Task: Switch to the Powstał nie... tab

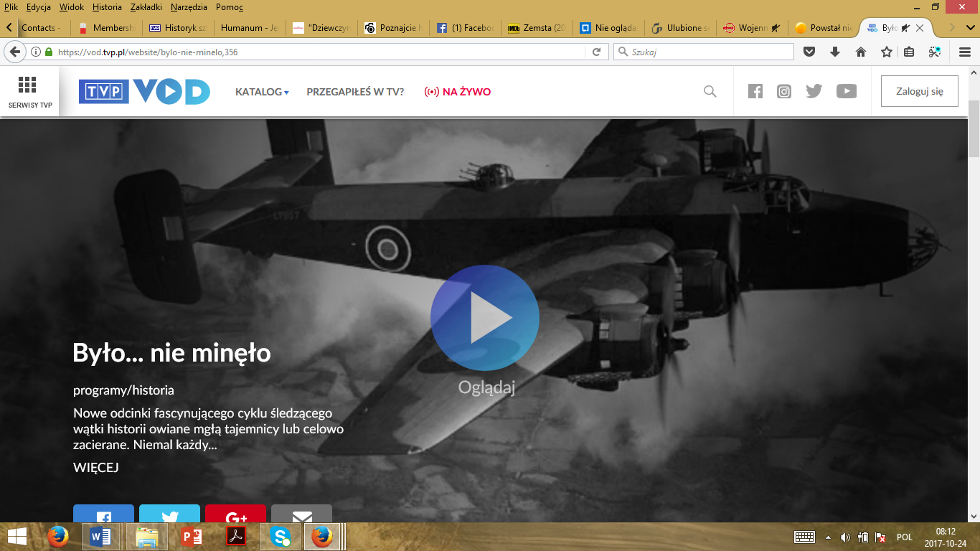Action: [x=824, y=28]
